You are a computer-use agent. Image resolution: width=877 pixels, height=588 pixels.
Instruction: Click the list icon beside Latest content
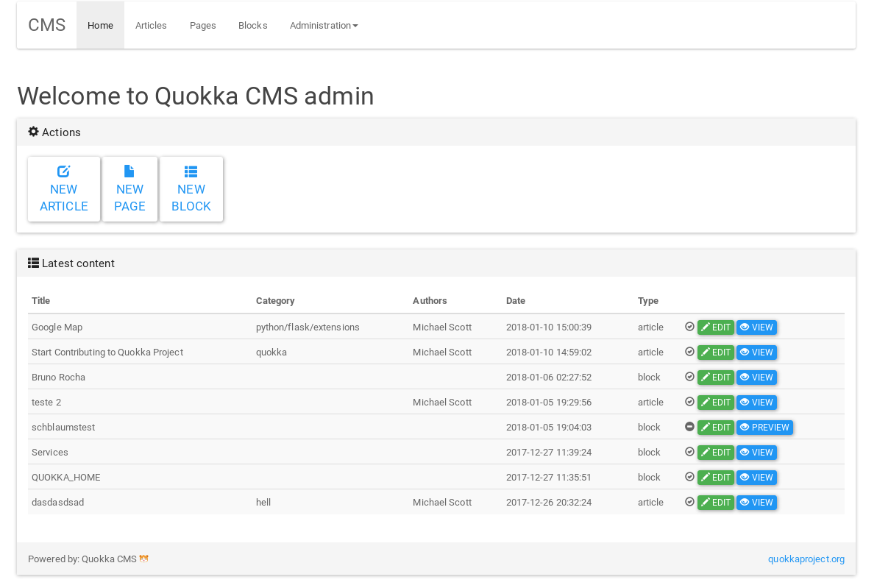pos(33,263)
